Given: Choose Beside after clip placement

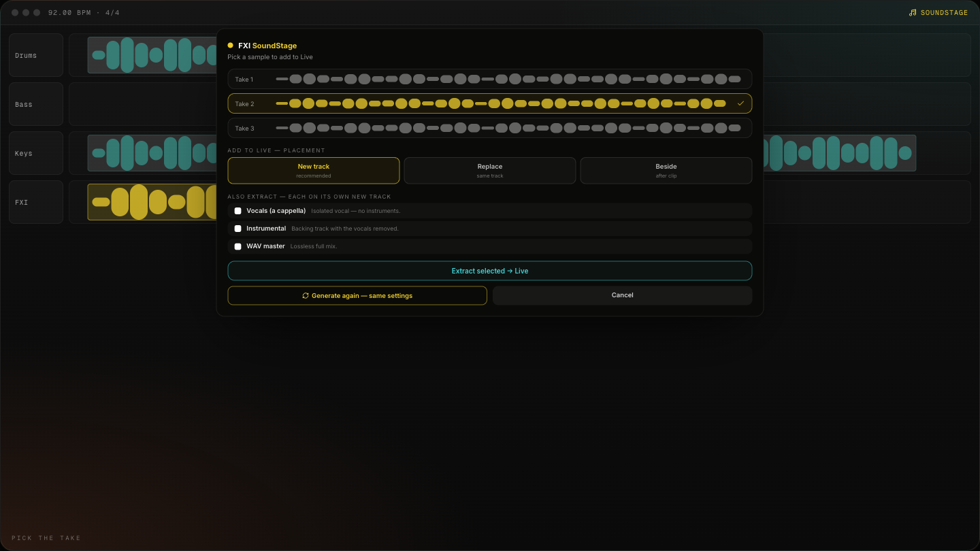Looking at the screenshot, I should pos(666,171).
